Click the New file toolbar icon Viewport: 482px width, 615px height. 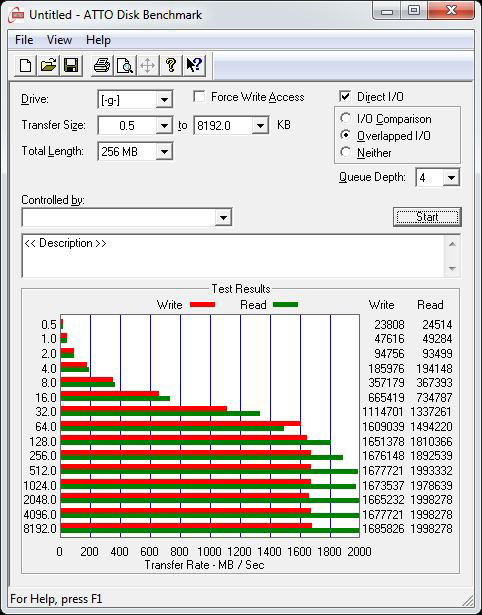click(x=25, y=65)
